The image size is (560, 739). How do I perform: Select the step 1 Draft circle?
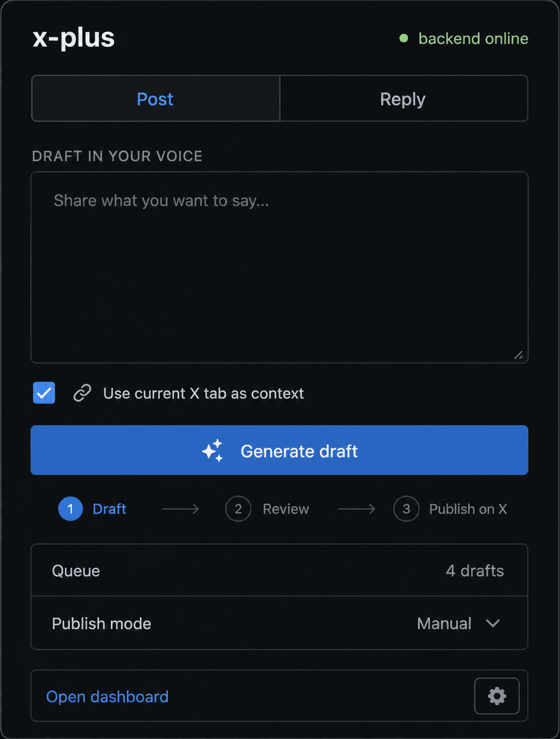click(x=70, y=509)
